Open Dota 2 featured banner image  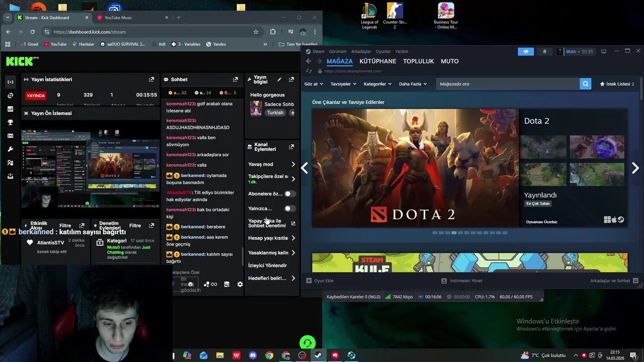[x=415, y=168]
